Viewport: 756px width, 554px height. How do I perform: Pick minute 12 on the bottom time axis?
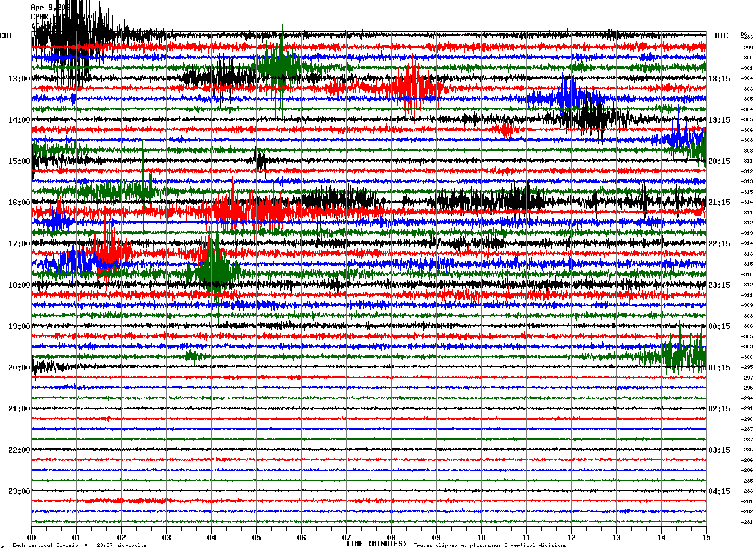click(x=571, y=537)
